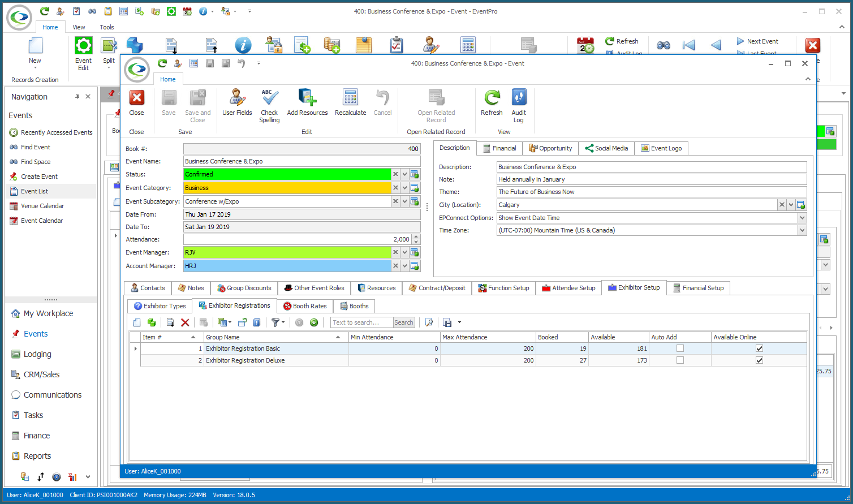853x504 pixels.
Task: Open Attendee Setup tab
Action: 568,288
